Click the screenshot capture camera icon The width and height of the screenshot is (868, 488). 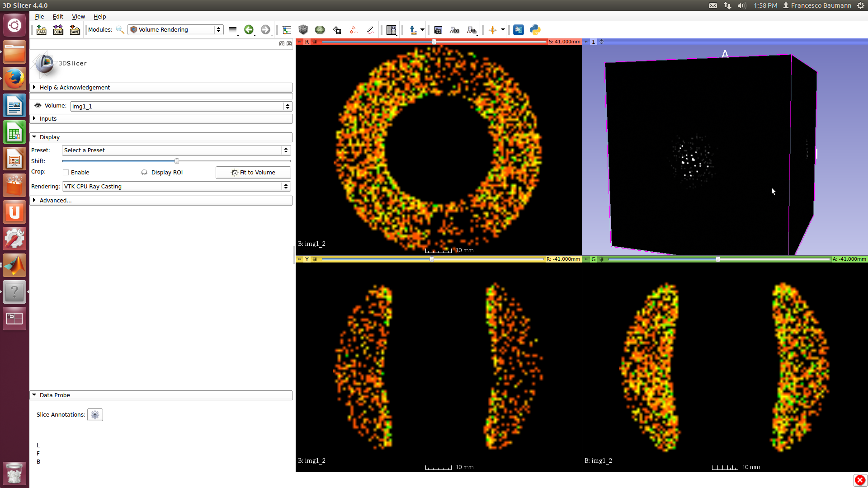pyautogui.click(x=438, y=30)
